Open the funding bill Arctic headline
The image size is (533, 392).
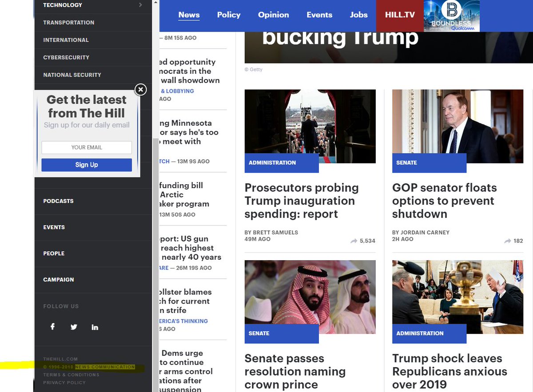(184, 194)
